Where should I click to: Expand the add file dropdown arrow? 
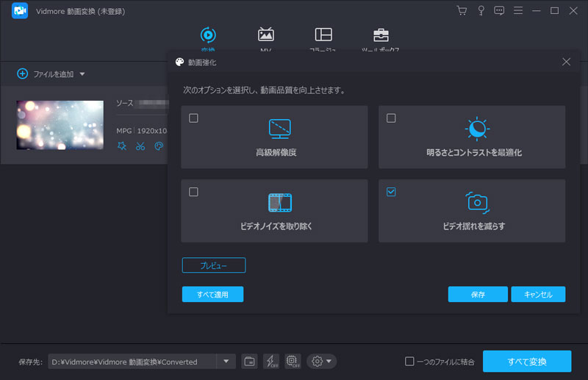82,74
